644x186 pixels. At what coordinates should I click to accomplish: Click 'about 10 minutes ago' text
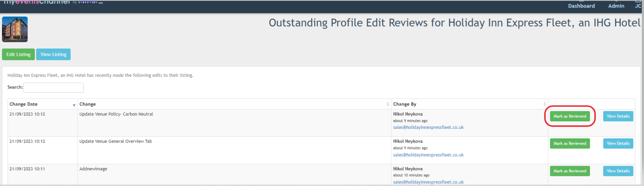click(x=411, y=175)
